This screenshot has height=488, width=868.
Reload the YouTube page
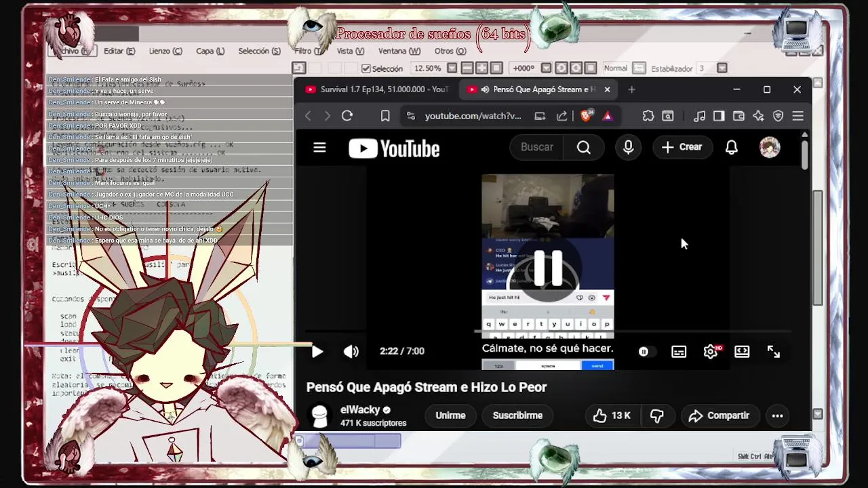click(x=347, y=116)
